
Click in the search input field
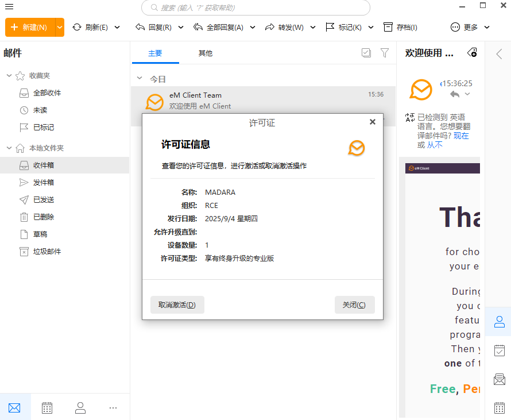click(x=256, y=7)
